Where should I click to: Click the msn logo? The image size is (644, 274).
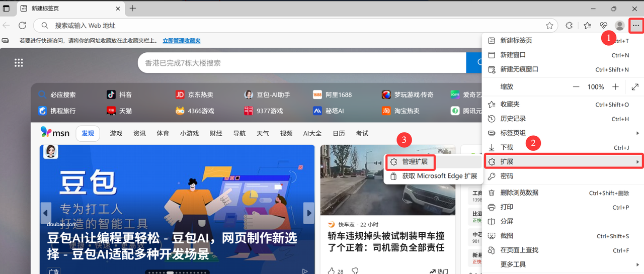tap(55, 133)
